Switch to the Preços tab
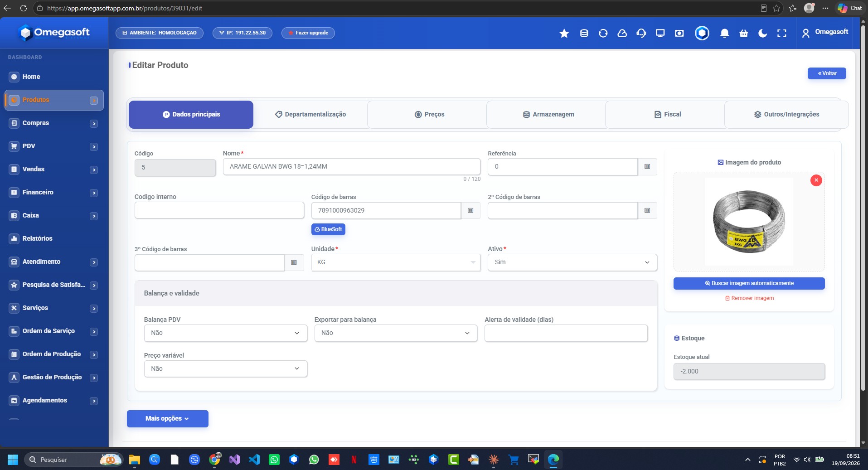Image resolution: width=868 pixels, height=470 pixels. point(429,115)
